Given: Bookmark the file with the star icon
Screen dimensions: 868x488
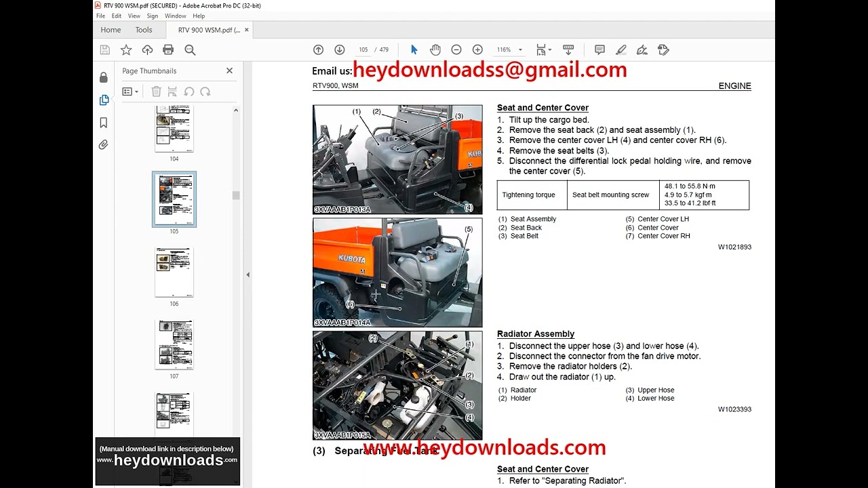Looking at the screenshot, I should (x=126, y=49).
